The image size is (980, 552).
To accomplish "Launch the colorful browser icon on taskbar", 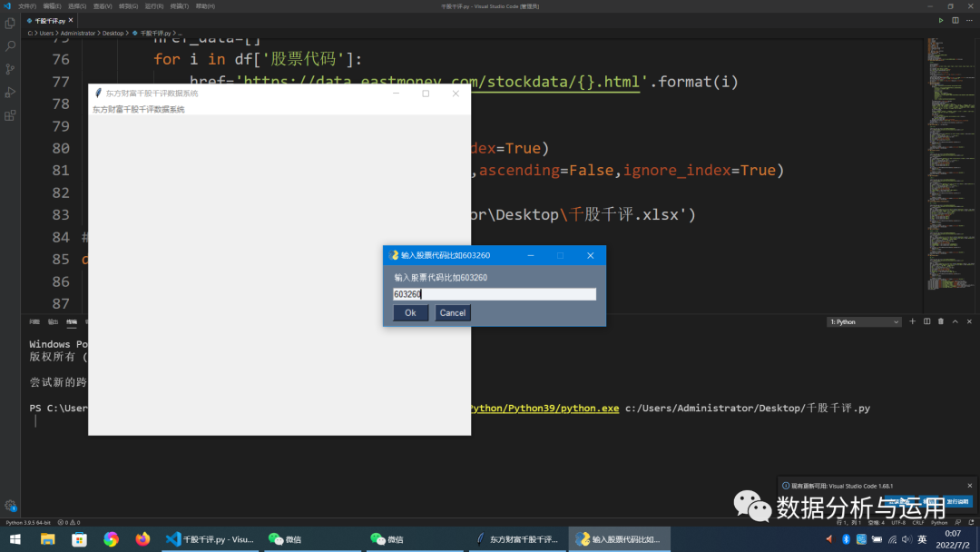I will (112, 539).
